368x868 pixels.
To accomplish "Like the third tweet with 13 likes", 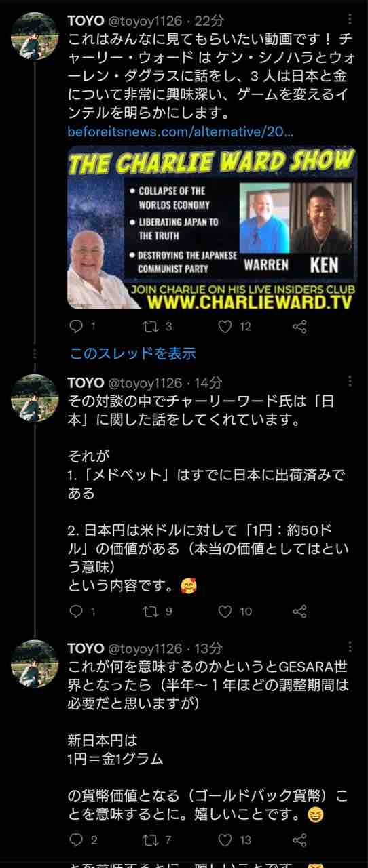I will click(225, 840).
